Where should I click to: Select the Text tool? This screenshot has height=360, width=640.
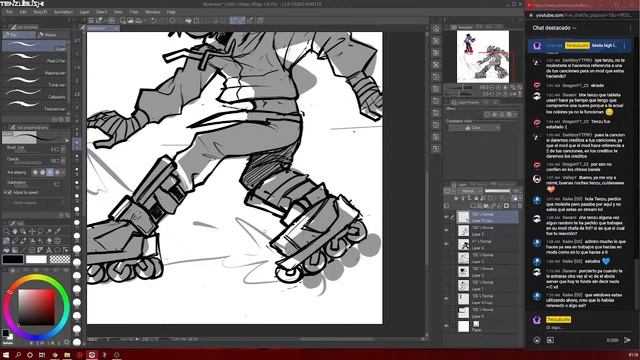(49, 250)
